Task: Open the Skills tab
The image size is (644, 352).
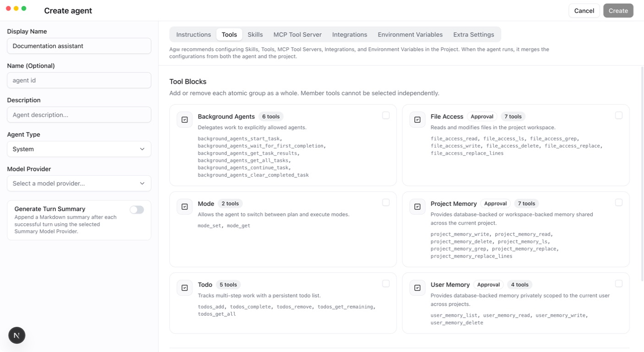Action: click(x=255, y=34)
